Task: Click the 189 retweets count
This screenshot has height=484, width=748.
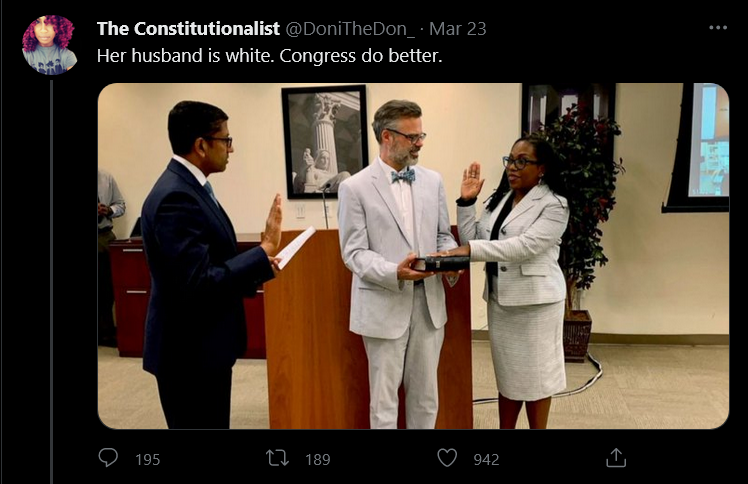Action: [x=318, y=459]
